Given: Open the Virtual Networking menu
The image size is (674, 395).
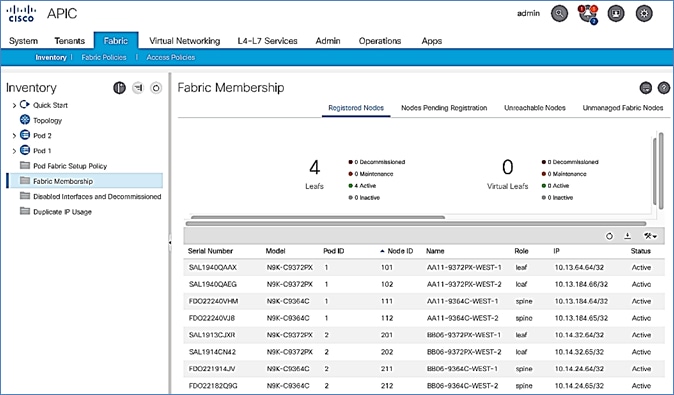Looking at the screenshot, I should pyautogui.click(x=184, y=41).
